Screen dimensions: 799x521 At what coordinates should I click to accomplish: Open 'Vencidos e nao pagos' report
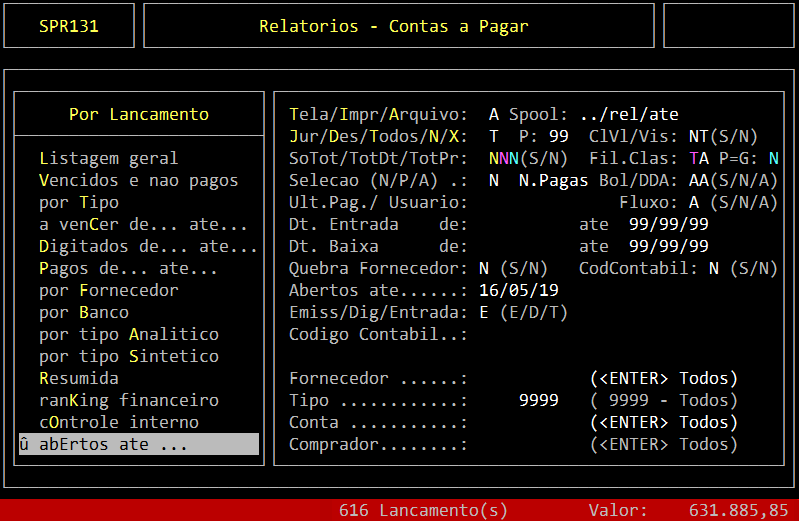pos(138,180)
